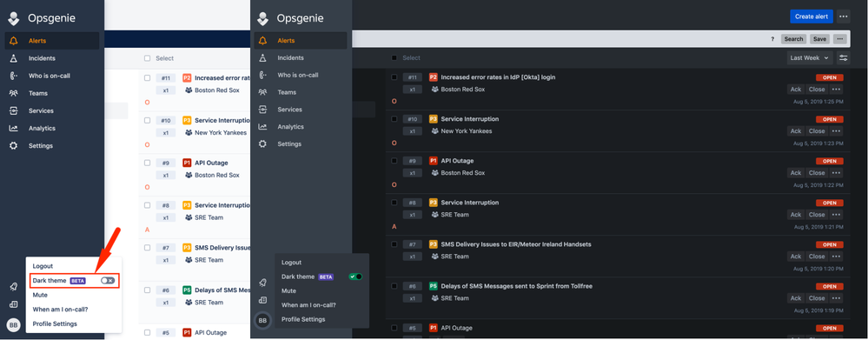Image resolution: width=868 pixels, height=340 pixels.
Task: Click the Incidents icon in dark sidebar
Action: 262,57
